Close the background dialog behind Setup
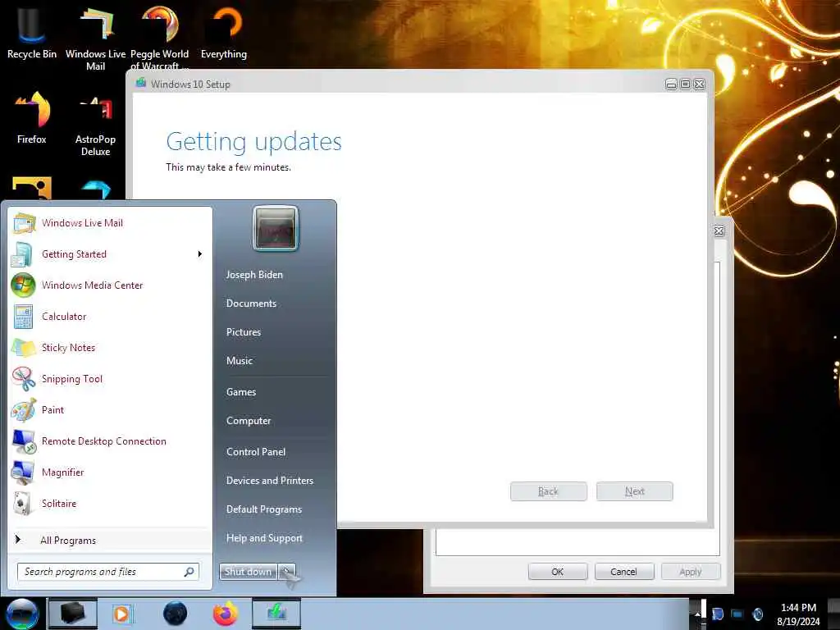The width and height of the screenshot is (840, 630). 719,231
